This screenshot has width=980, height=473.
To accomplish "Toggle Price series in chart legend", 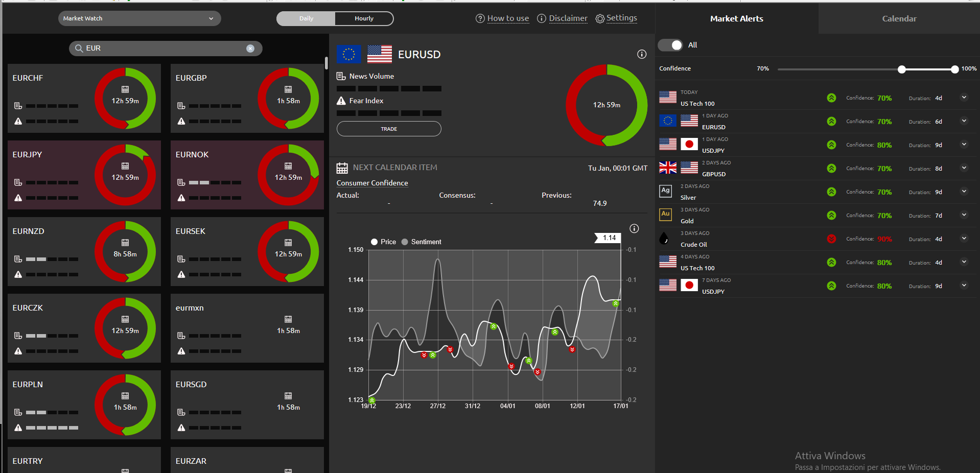I will [383, 242].
